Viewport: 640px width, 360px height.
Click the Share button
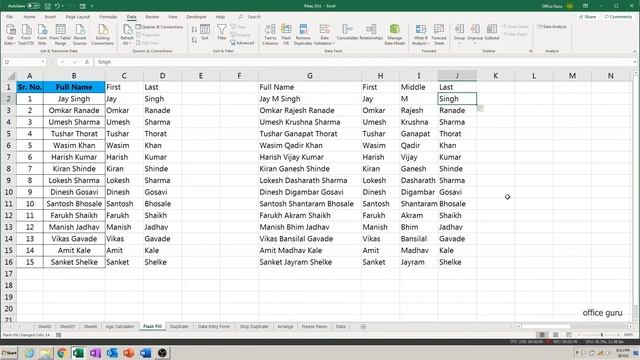click(588, 17)
